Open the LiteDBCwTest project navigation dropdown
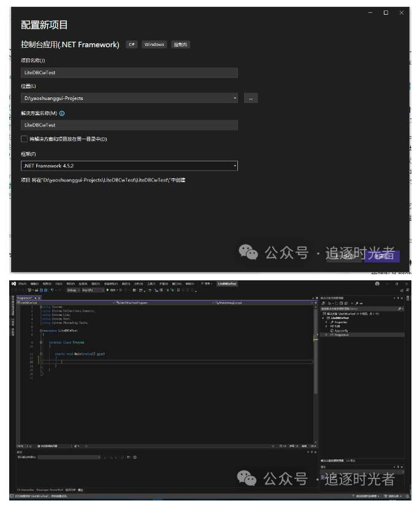 (66, 303)
